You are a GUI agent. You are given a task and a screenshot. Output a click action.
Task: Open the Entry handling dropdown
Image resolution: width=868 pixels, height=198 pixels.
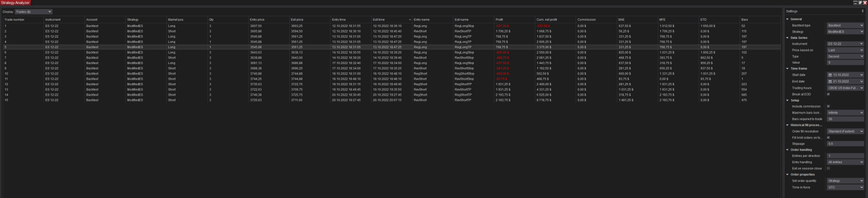pos(845,162)
